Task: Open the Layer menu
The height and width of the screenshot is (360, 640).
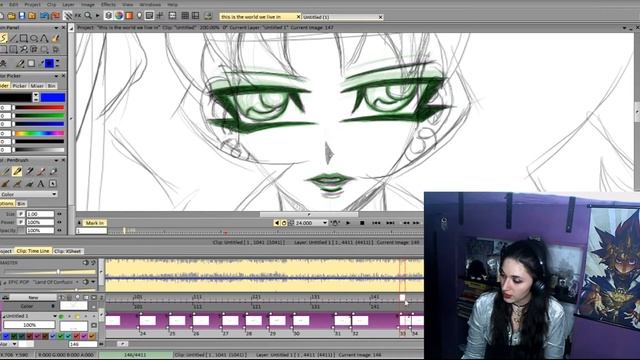Action: coord(68,4)
